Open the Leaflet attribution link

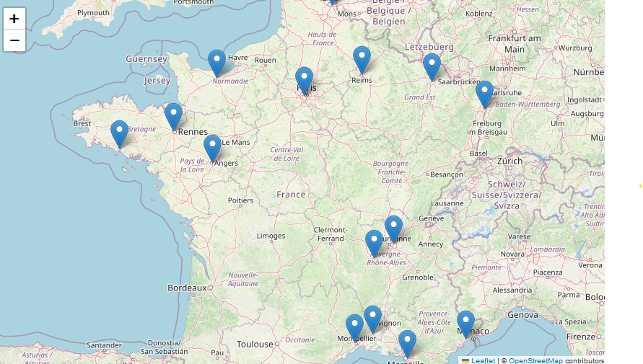(x=483, y=360)
